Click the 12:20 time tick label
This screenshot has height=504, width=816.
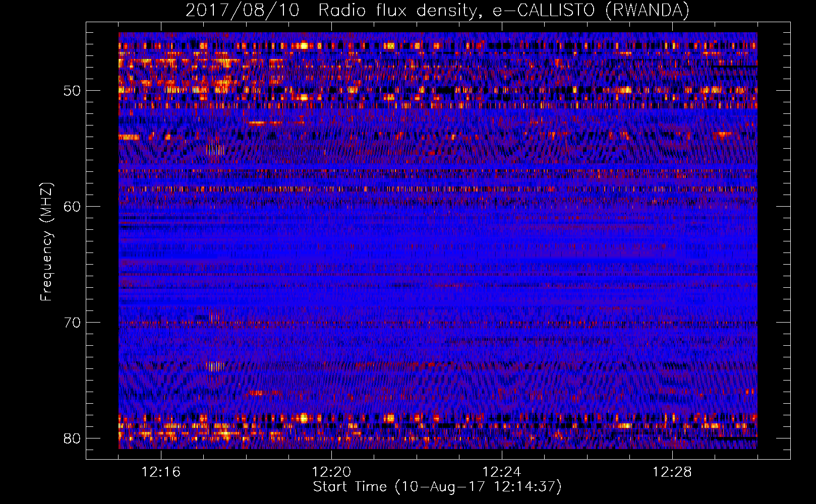[331, 472]
